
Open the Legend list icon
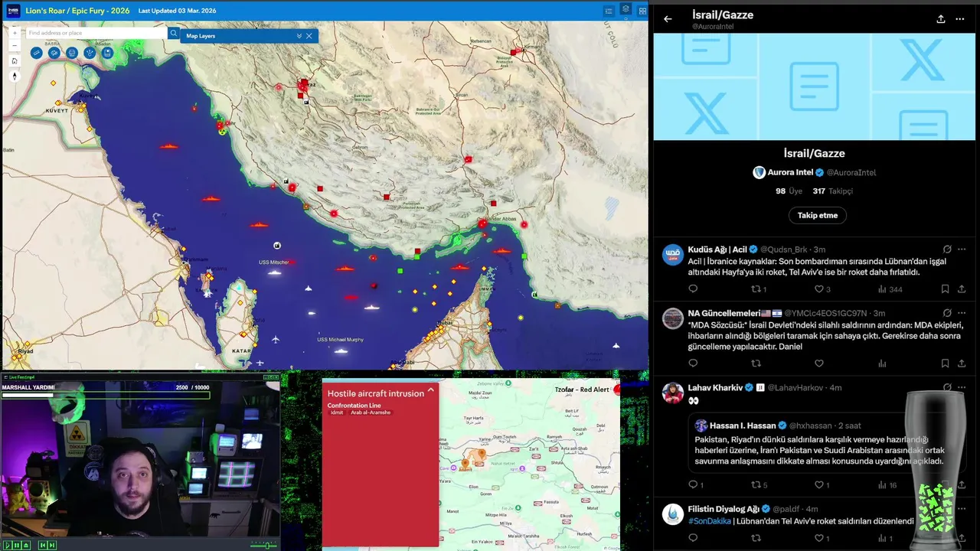(x=609, y=11)
